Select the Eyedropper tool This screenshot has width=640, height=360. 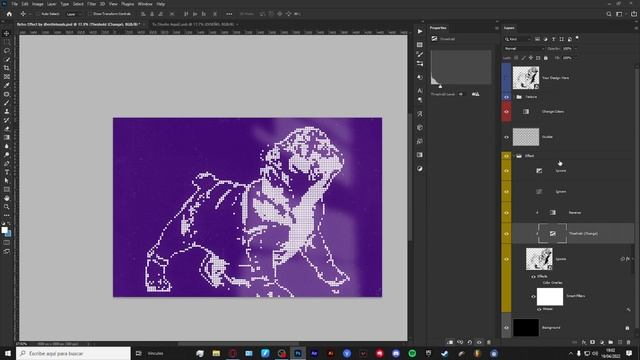[x=7, y=85]
